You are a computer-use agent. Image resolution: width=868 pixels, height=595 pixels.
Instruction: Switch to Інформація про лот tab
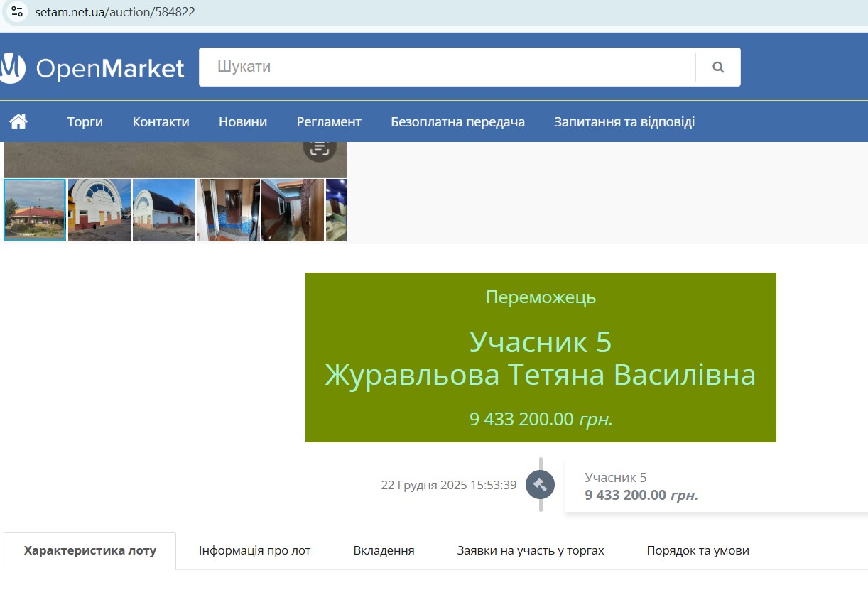pos(254,551)
